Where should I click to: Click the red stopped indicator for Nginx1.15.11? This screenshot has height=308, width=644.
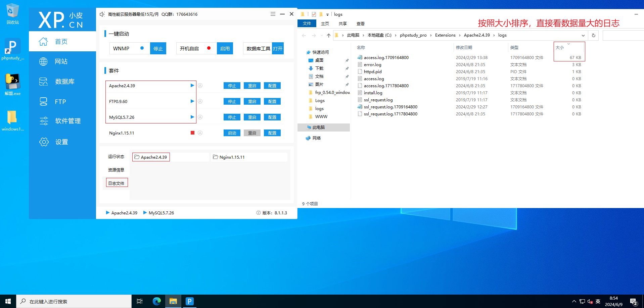tap(192, 133)
